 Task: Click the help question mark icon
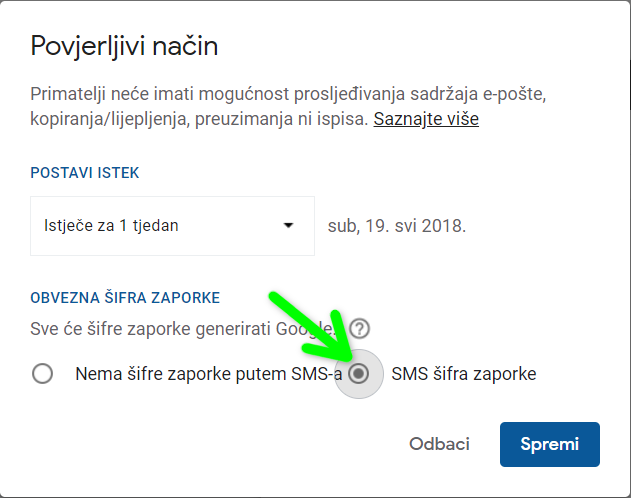360,329
